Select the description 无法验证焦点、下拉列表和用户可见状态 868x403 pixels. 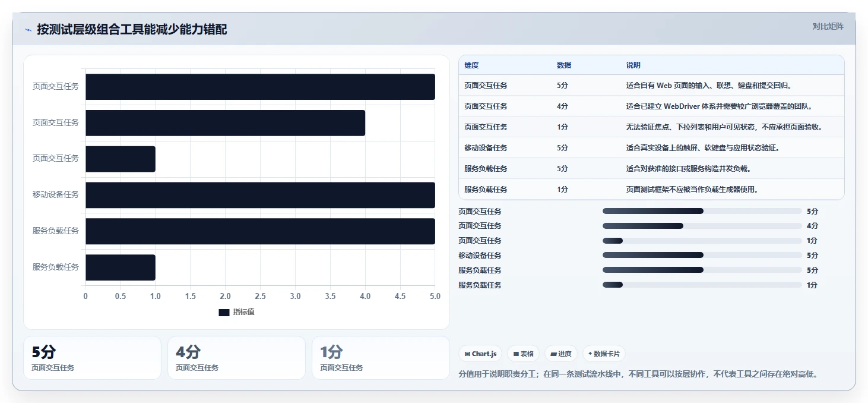click(726, 127)
